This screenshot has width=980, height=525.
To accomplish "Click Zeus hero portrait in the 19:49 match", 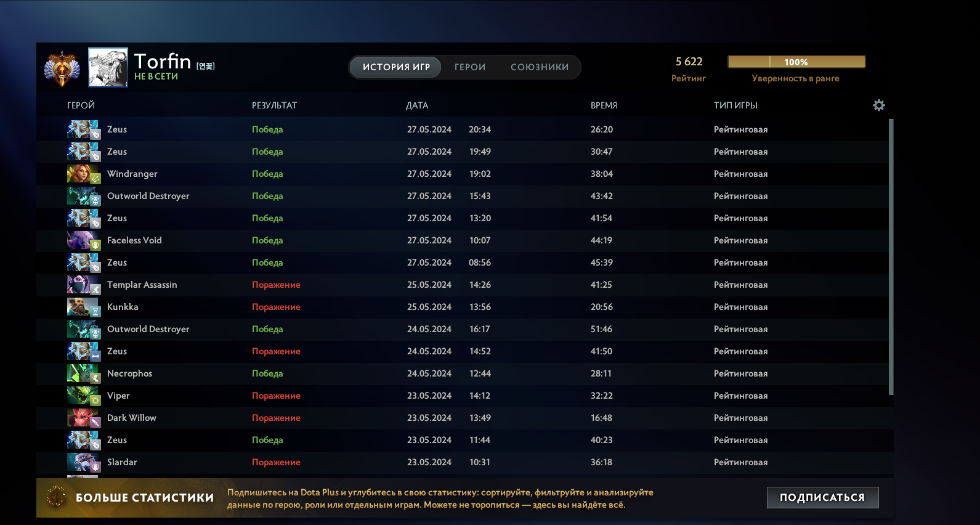I will (83, 152).
